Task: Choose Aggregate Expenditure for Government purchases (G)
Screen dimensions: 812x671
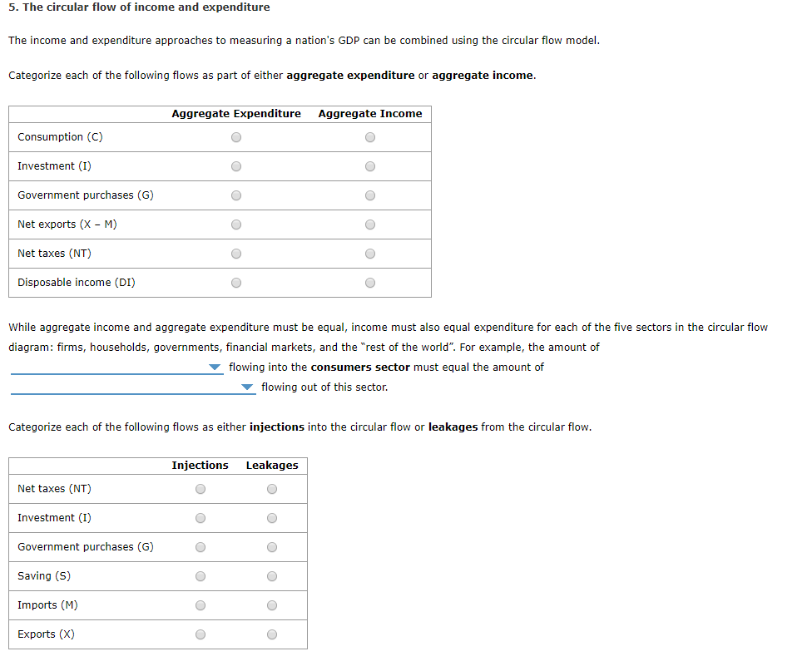Action: point(236,195)
